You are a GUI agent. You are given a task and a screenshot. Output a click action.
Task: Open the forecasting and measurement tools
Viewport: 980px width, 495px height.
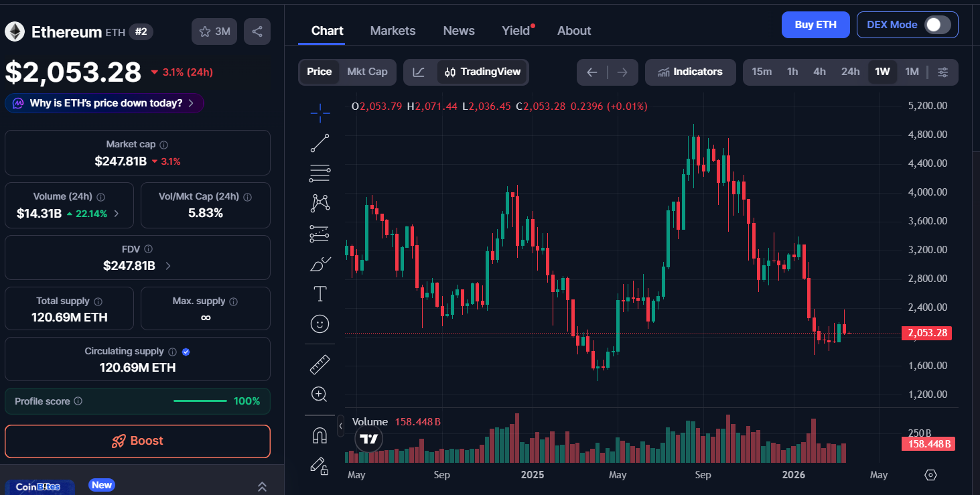pyautogui.click(x=320, y=234)
